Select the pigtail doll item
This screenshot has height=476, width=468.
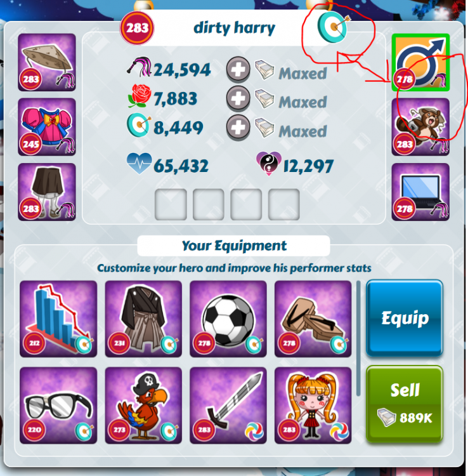coord(313,406)
